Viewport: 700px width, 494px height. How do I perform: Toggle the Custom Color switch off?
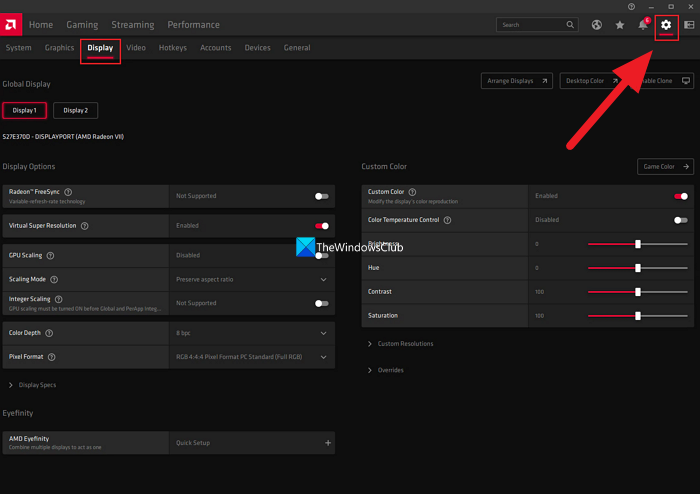(x=681, y=196)
